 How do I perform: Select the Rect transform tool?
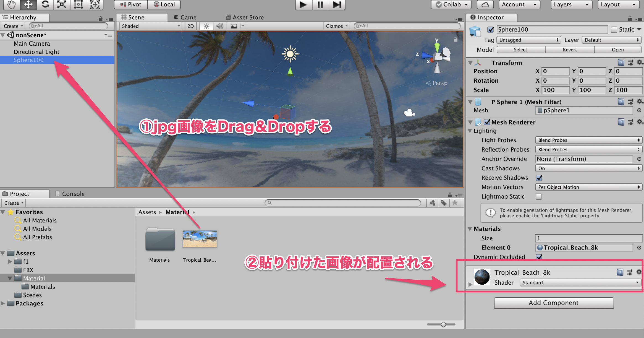point(78,4)
